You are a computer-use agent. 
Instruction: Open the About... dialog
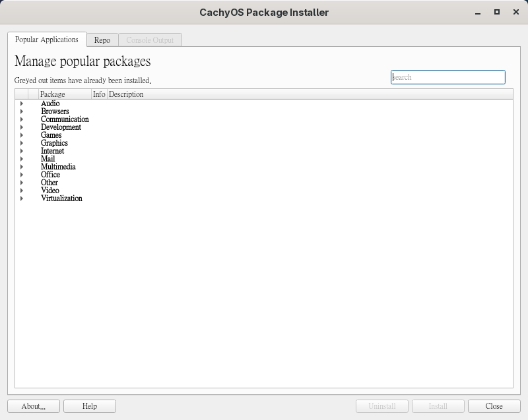tap(34, 406)
